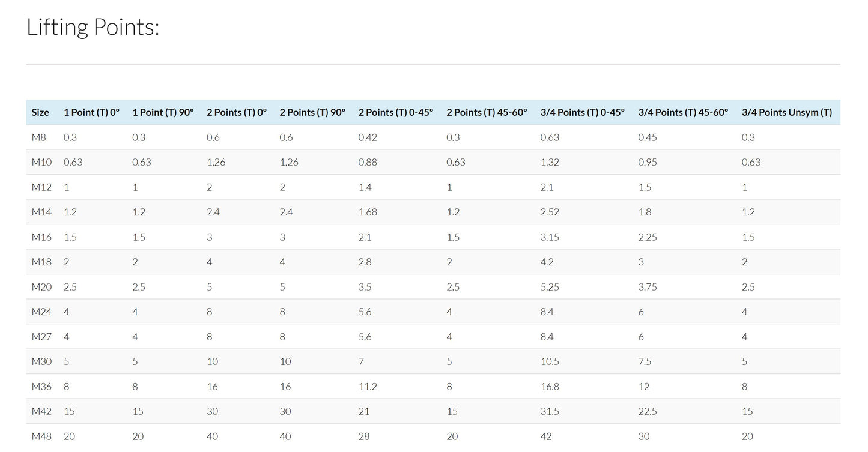Select the 30 value in the M48 row

pos(644,436)
